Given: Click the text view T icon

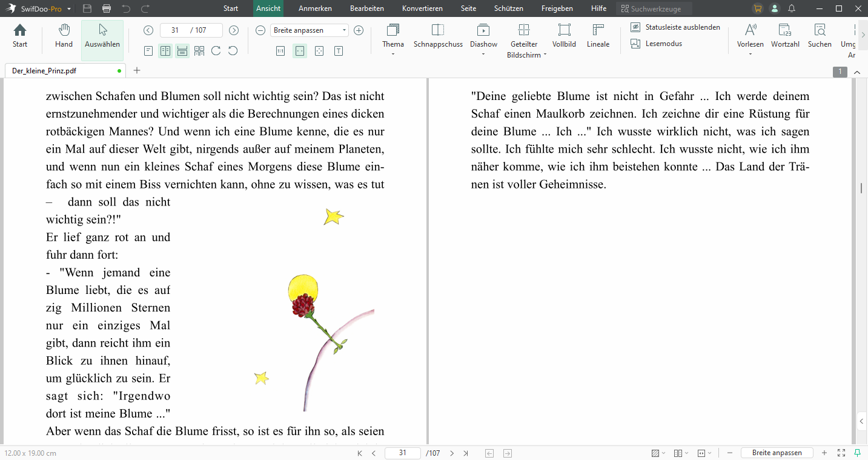Looking at the screenshot, I should point(339,51).
